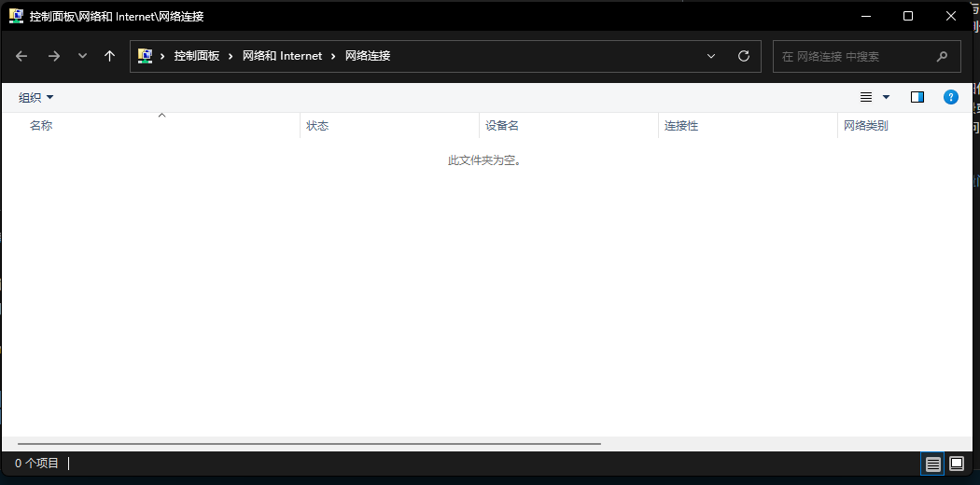Select the 网络连接 breadcrumb

(368, 56)
